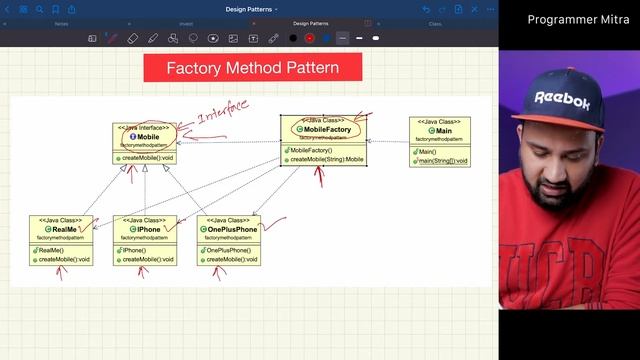Bookmark the current page
640x360 pixels.
pyautogui.click(x=56, y=9)
